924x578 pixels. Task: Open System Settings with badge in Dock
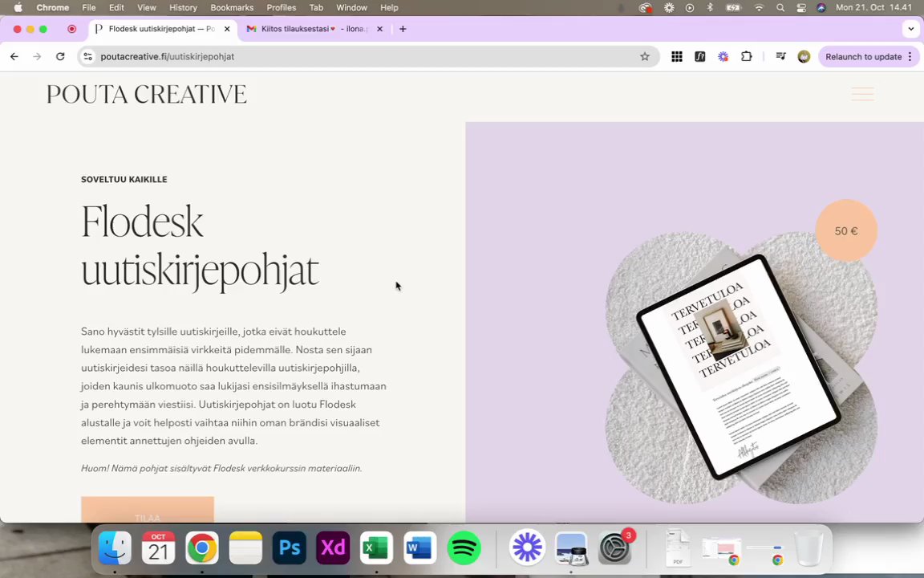(x=614, y=548)
